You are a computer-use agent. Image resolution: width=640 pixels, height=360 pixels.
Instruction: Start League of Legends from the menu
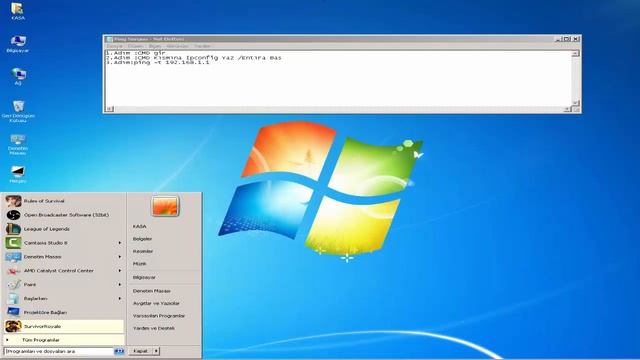pyautogui.click(x=64, y=229)
